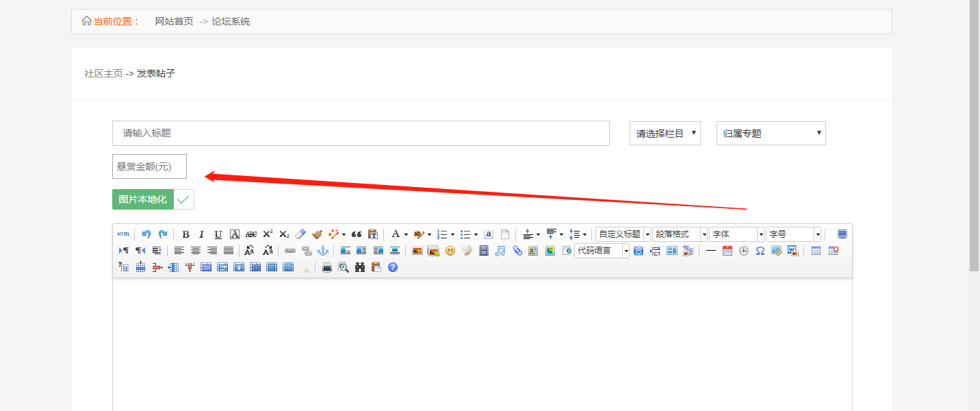Open the 请选择栏目 dropdown
Image resolution: width=980 pixels, height=411 pixels.
(665, 134)
